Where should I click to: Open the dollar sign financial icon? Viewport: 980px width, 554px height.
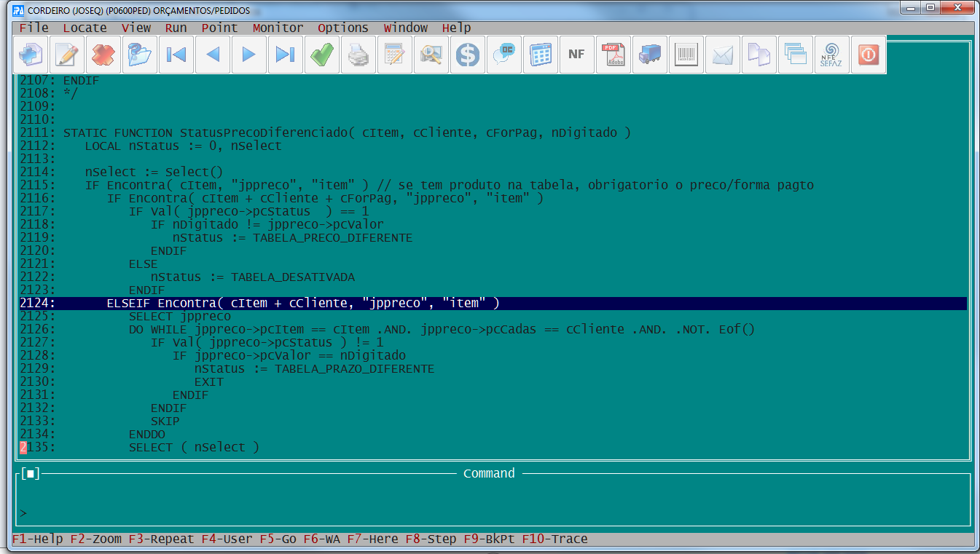(x=467, y=55)
